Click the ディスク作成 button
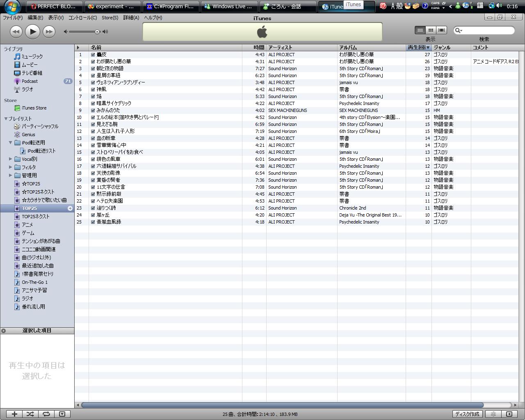The image size is (525, 420). (468, 414)
